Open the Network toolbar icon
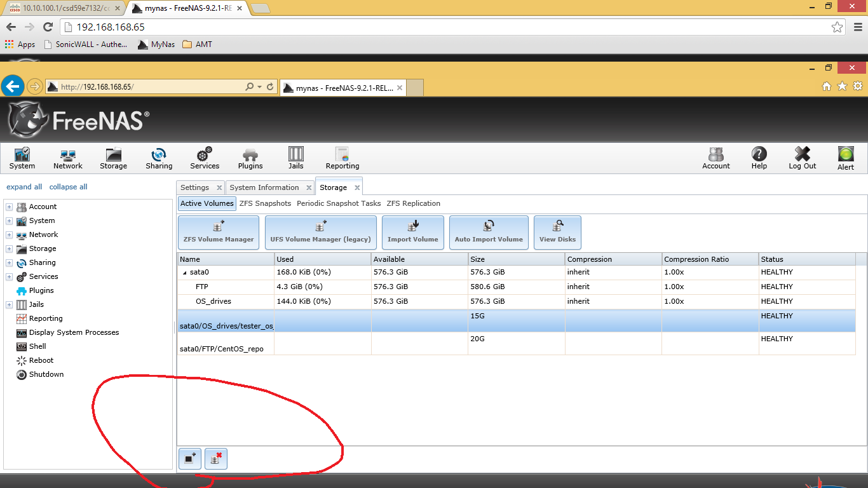The image size is (868, 488). tap(68, 158)
